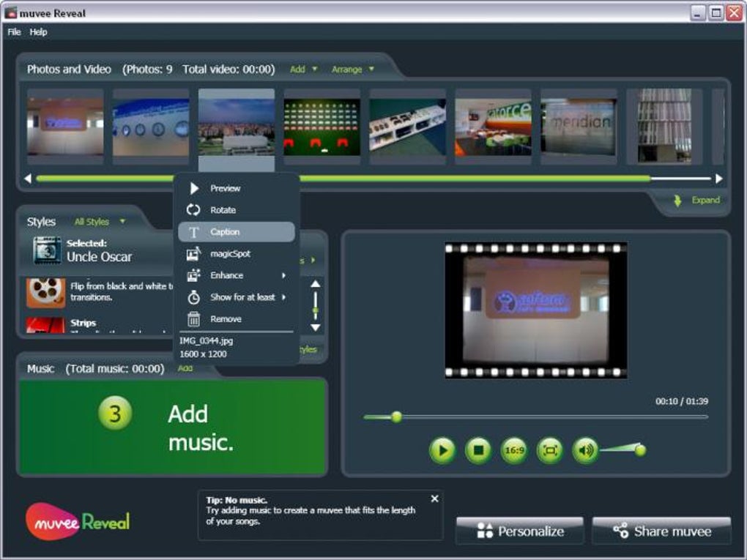The width and height of the screenshot is (747, 560).
Task: Click the left scroll arrow of photo strip
Action: click(28, 179)
